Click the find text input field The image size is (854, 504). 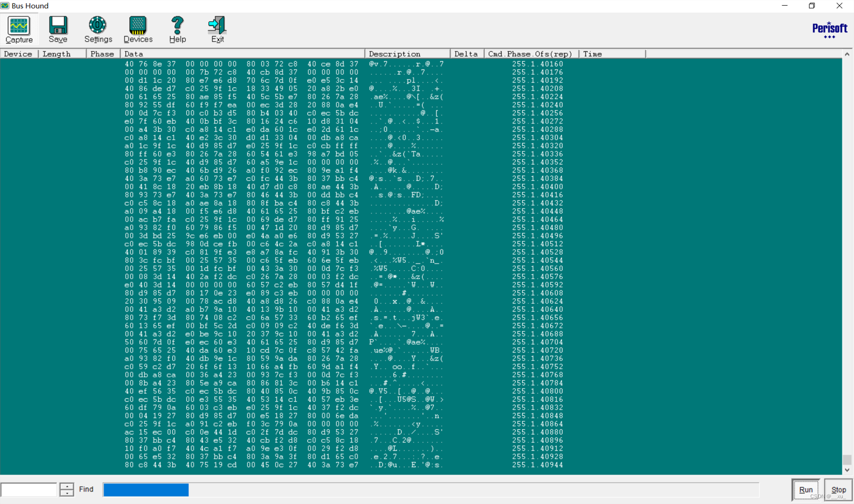[29, 489]
